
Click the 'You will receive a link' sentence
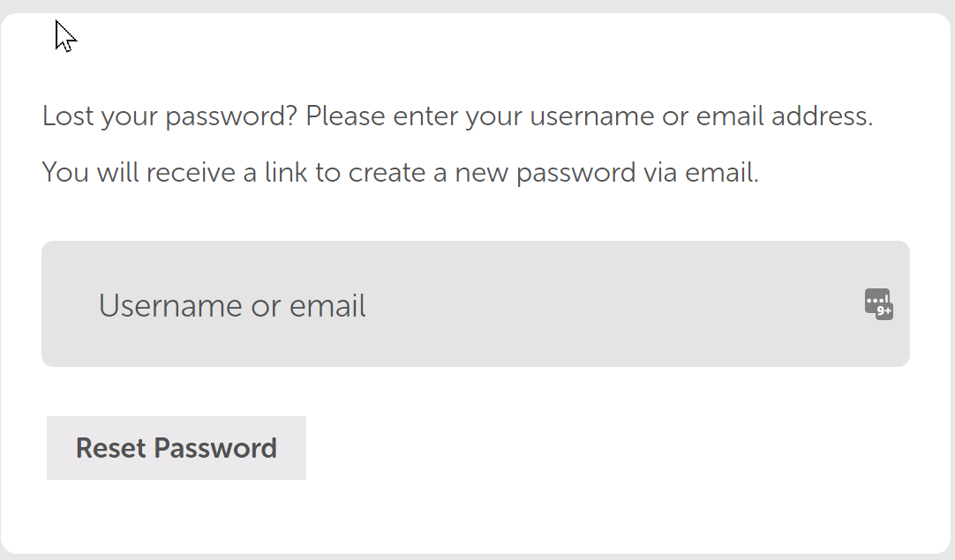400,172
